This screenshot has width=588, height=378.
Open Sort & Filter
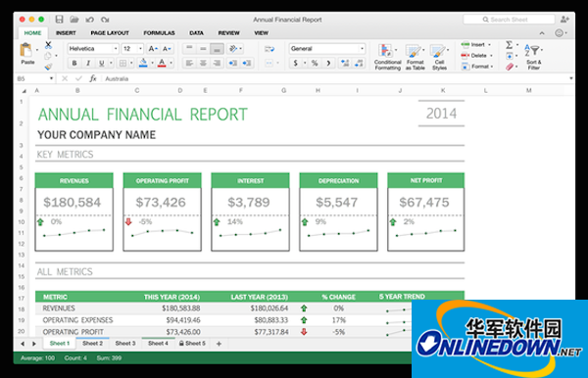(x=533, y=57)
